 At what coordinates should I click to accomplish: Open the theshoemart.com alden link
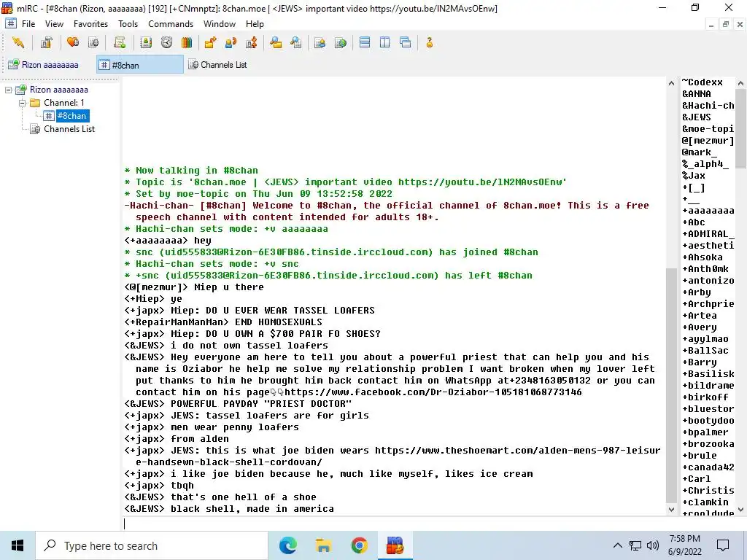(517, 451)
